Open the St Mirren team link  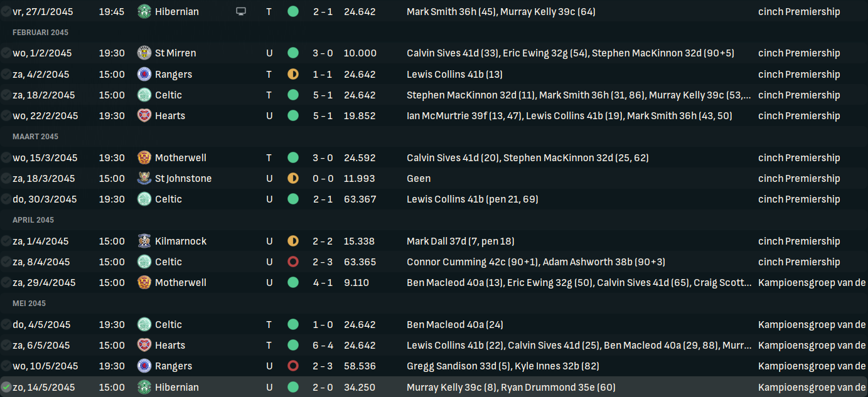[x=175, y=53]
